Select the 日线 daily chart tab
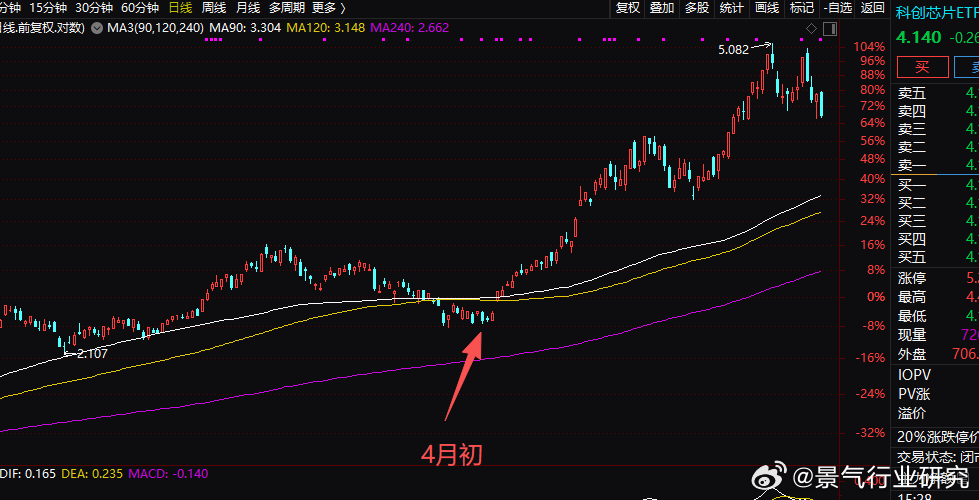This screenshot has width=979, height=500. pos(180,8)
